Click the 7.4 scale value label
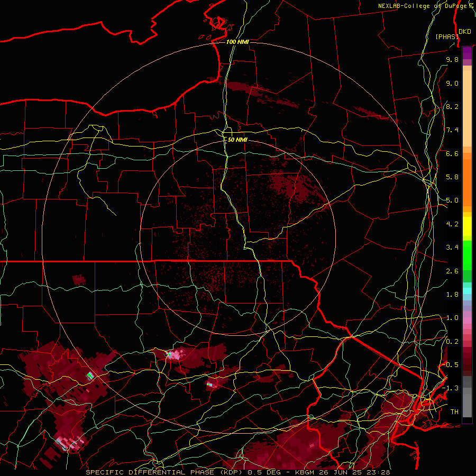 point(452,130)
